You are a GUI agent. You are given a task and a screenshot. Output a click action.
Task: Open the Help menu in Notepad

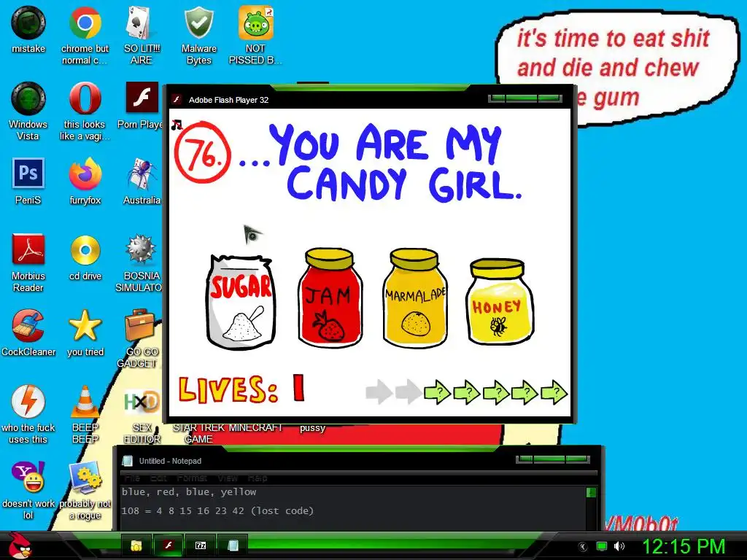tap(258, 478)
